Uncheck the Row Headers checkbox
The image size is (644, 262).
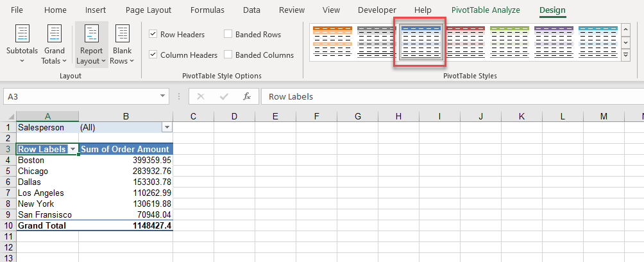(153, 35)
